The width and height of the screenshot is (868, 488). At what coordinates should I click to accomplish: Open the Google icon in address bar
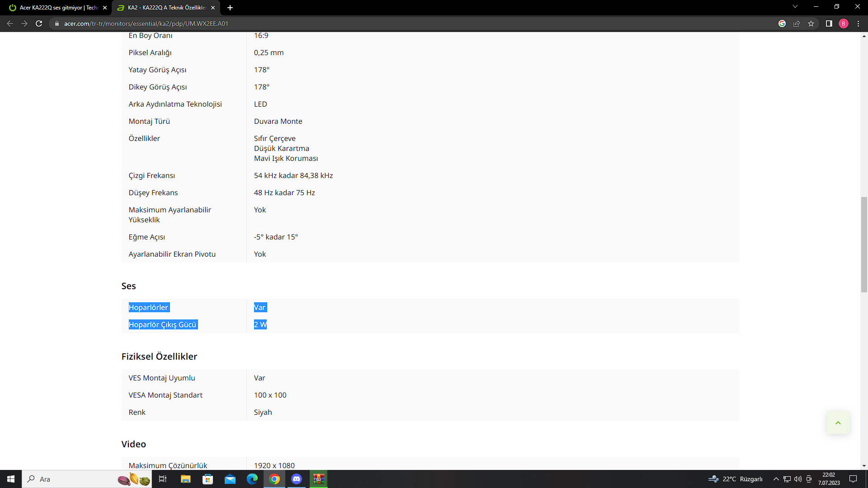782,23
